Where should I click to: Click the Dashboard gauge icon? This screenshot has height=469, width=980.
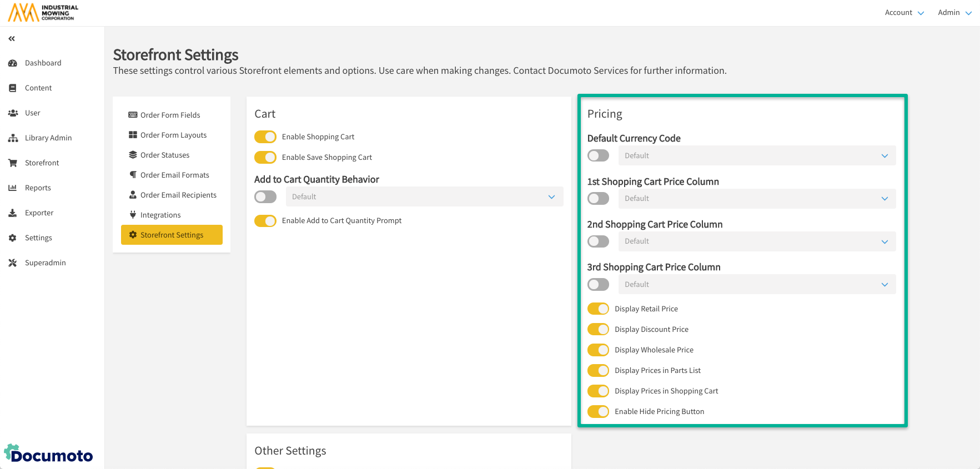pos(13,63)
